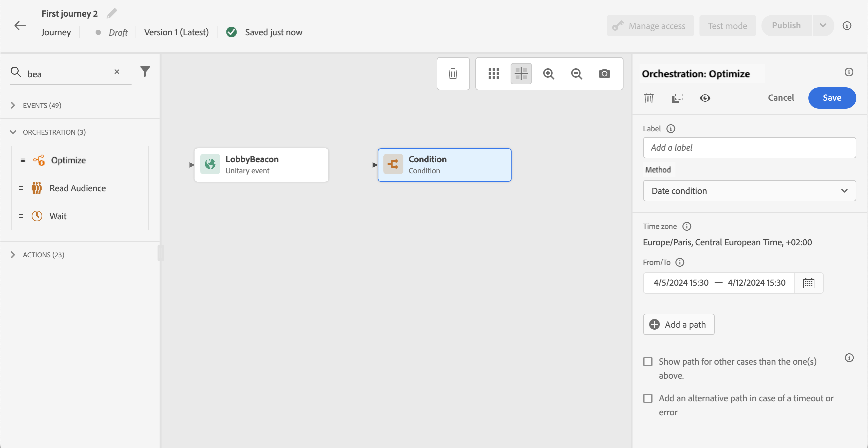Viewport: 868px width, 448px height.
Task: Edit journey name with pencil icon
Action: pyautogui.click(x=112, y=13)
